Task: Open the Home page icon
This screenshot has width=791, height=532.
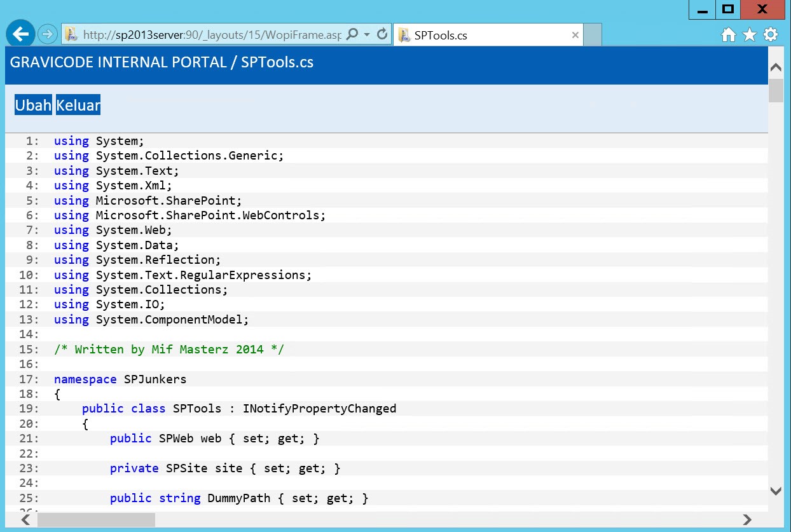Action: (729, 35)
